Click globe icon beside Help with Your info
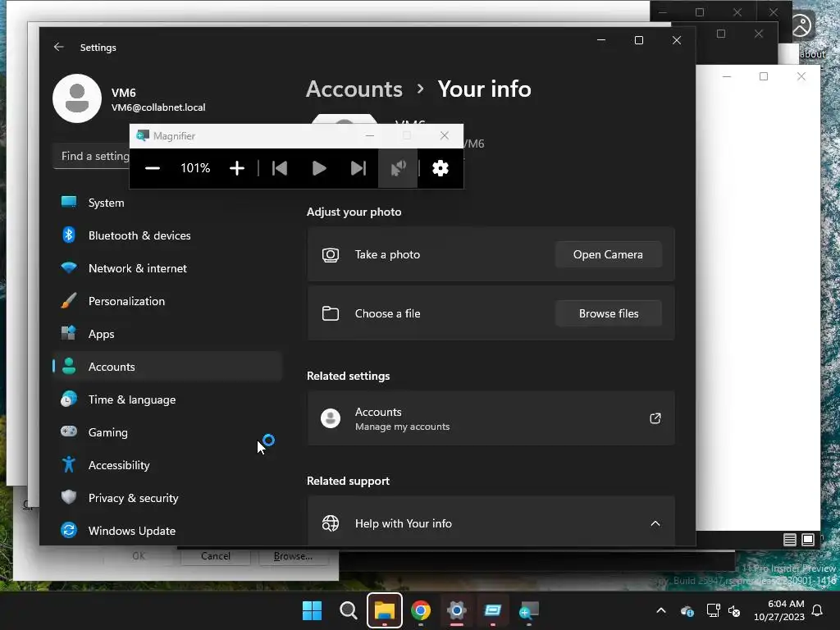 click(331, 523)
